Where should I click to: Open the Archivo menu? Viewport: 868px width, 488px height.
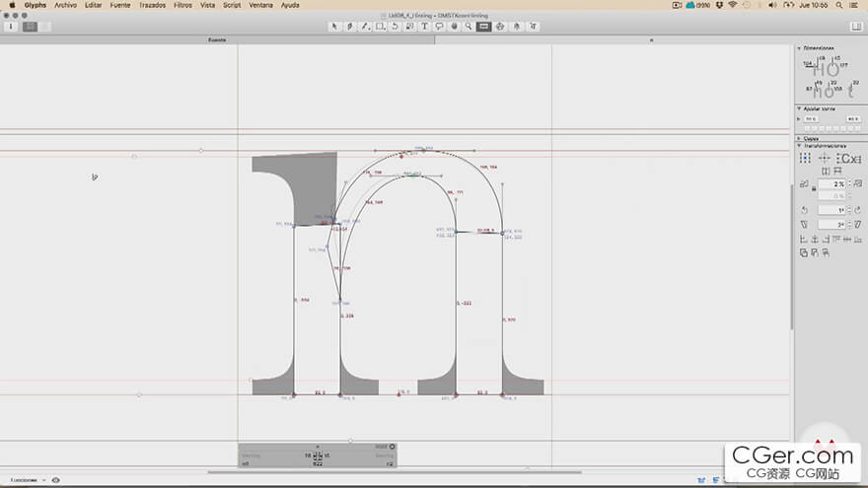tap(65, 5)
